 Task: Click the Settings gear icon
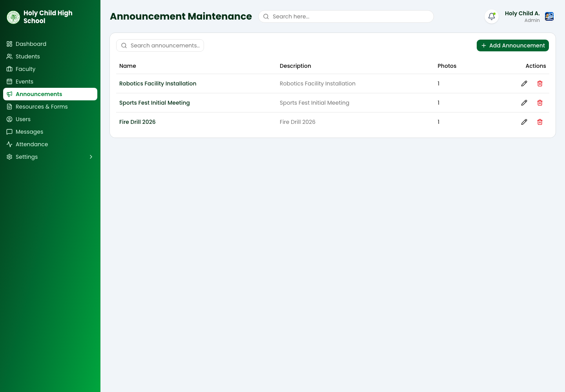point(9,157)
